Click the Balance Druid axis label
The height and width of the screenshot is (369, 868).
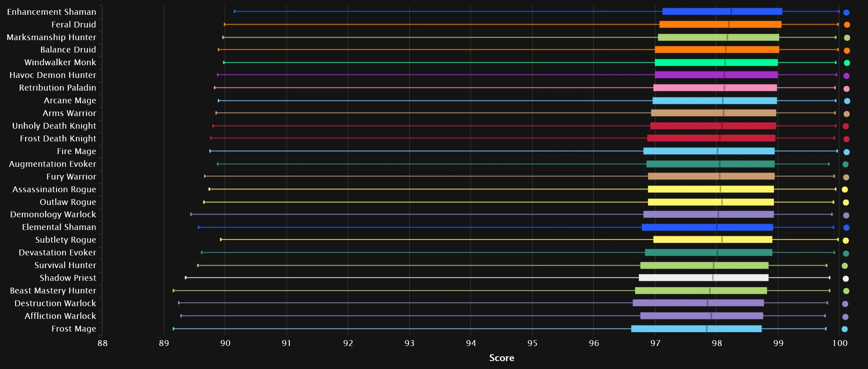[x=68, y=50]
